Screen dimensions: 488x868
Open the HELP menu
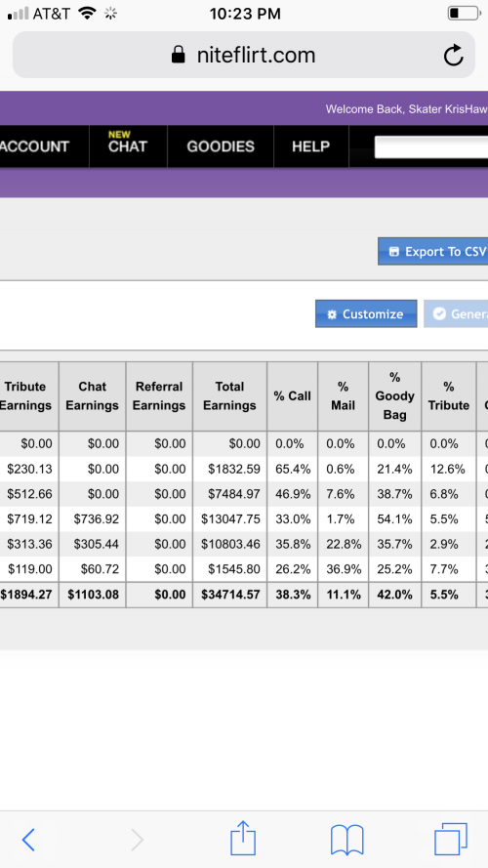pyautogui.click(x=311, y=146)
